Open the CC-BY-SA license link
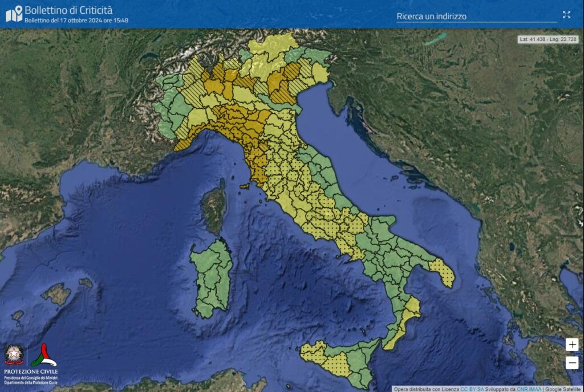Screen dimensions: 584x392 click(472, 389)
